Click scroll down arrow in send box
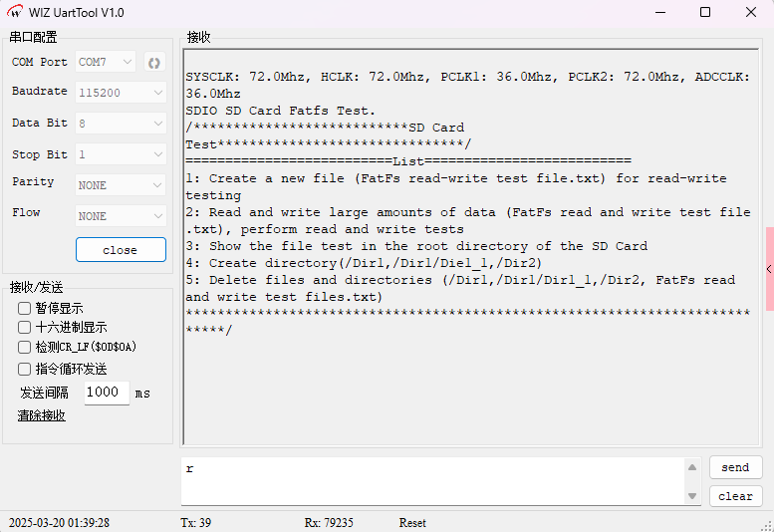The height and width of the screenshot is (532, 774). point(692,495)
